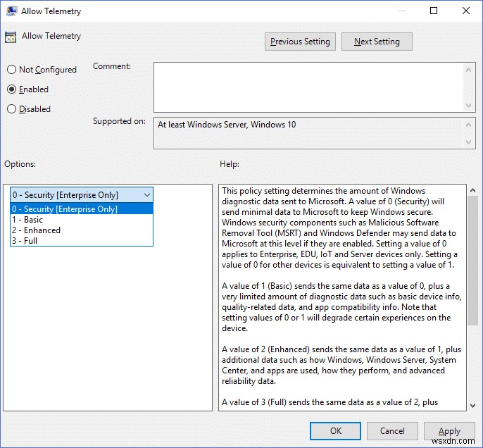Screen dimensions: 483x448
Task: Click the Comment box scroll up arrow
Action: [x=468, y=70]
